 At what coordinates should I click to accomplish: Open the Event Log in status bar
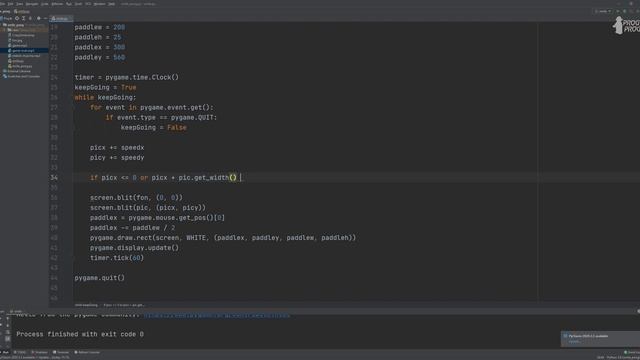(x=632, y=352)
